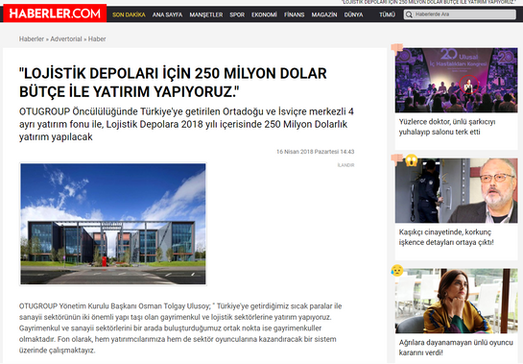
Task: Click the date '16 Nisan 2018 Pazartesi 14:43'
Action: [x=315, y=152]
